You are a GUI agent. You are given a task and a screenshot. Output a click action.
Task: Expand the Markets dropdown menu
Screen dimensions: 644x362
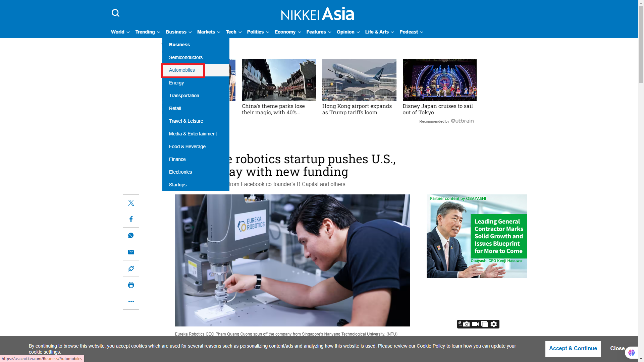(x=209, y=32)
